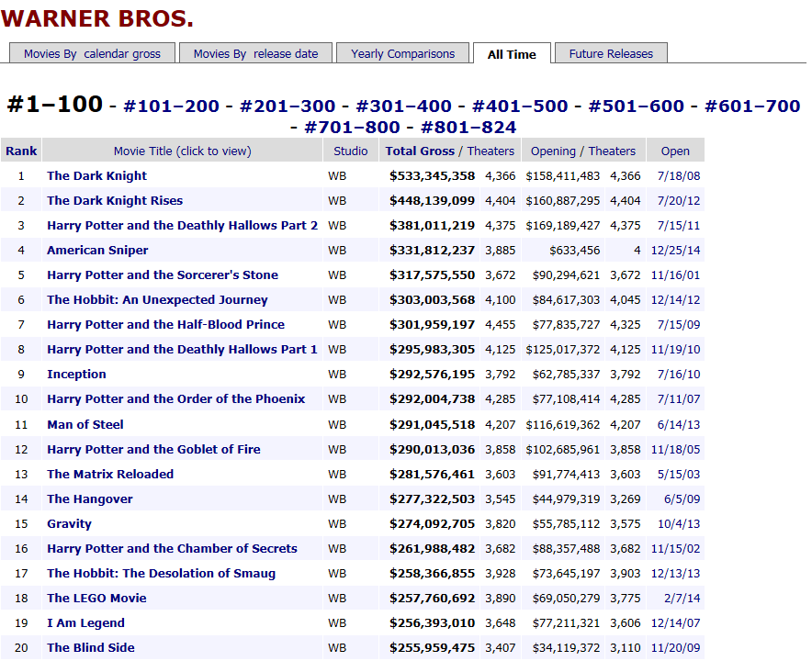
Task: Open the Future Releases tab
Action: click(611, 53)
